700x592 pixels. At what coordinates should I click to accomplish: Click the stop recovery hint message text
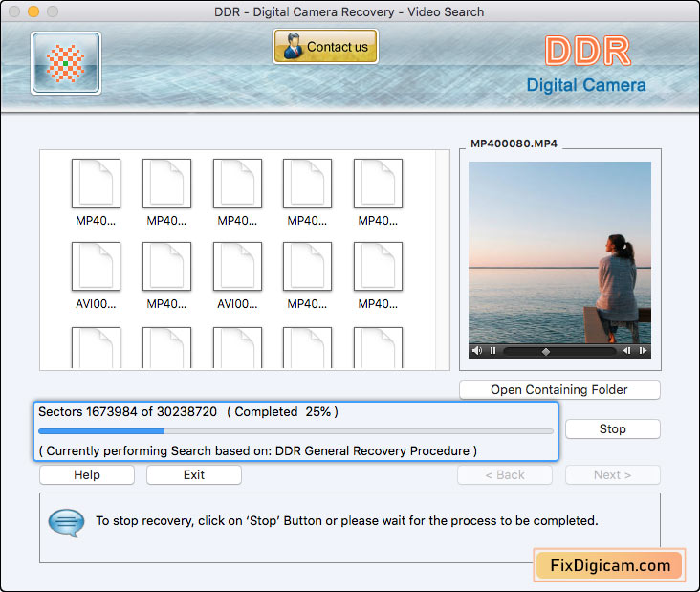coord(347,520)
